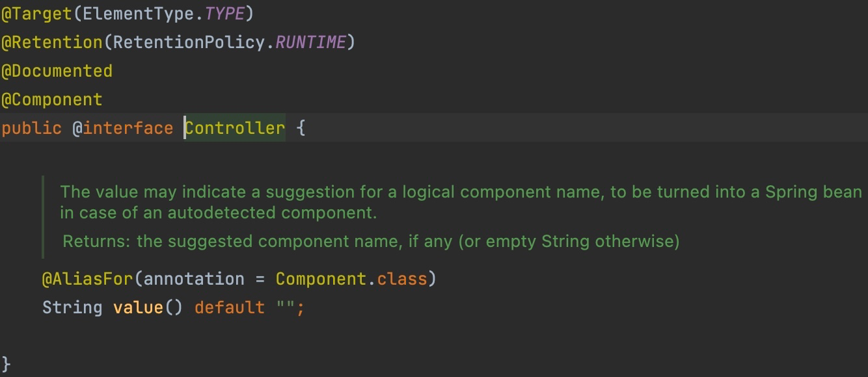This screenshot has height=377, width=868.
Task: Click the @interface keyword
Action: coord(123,128)
